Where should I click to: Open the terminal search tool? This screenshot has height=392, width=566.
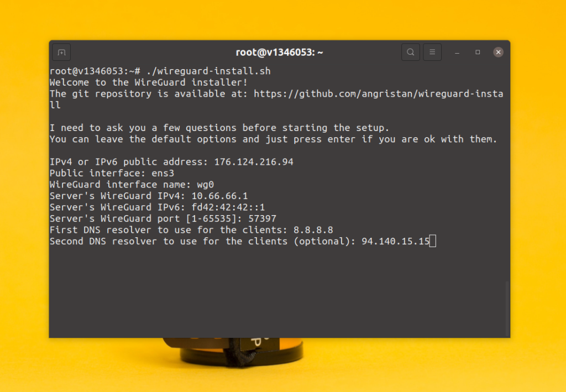[x=411, y=53]
